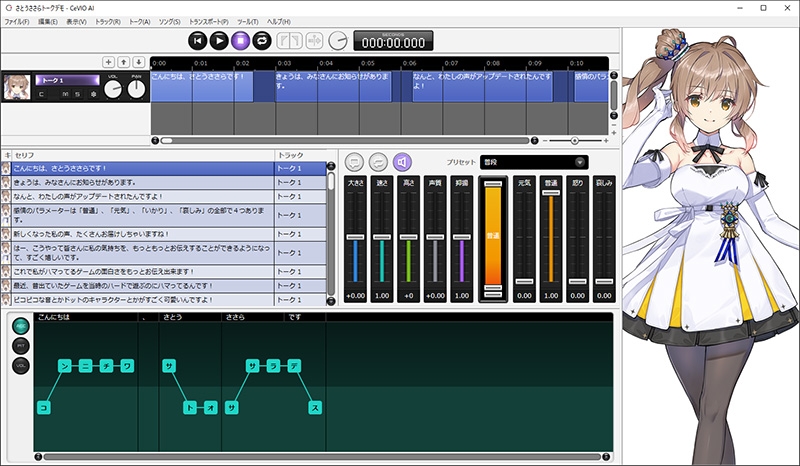Click the PAN knob on the track header
Screen dimensions: 800x466
tap(136, 89)
